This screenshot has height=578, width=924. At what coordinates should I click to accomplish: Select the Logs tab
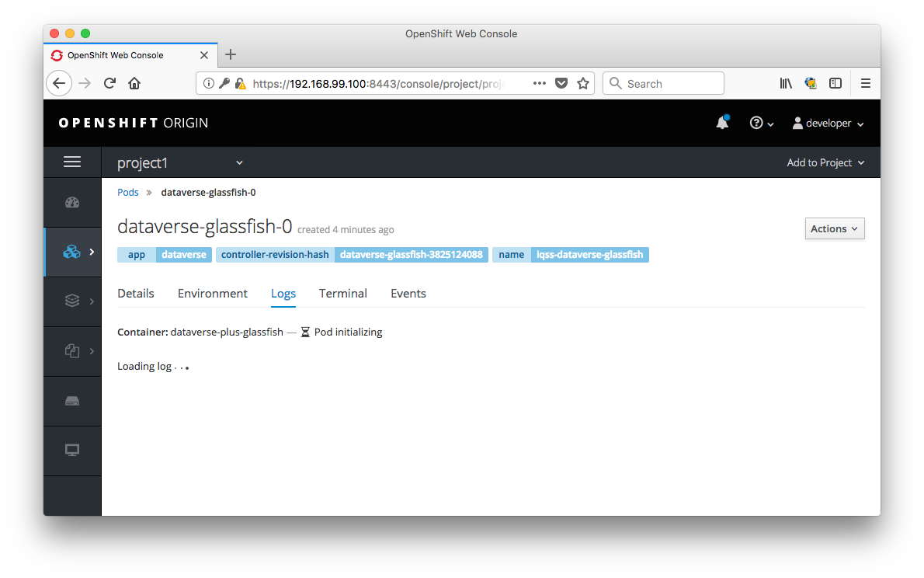(x=283, y=294)
